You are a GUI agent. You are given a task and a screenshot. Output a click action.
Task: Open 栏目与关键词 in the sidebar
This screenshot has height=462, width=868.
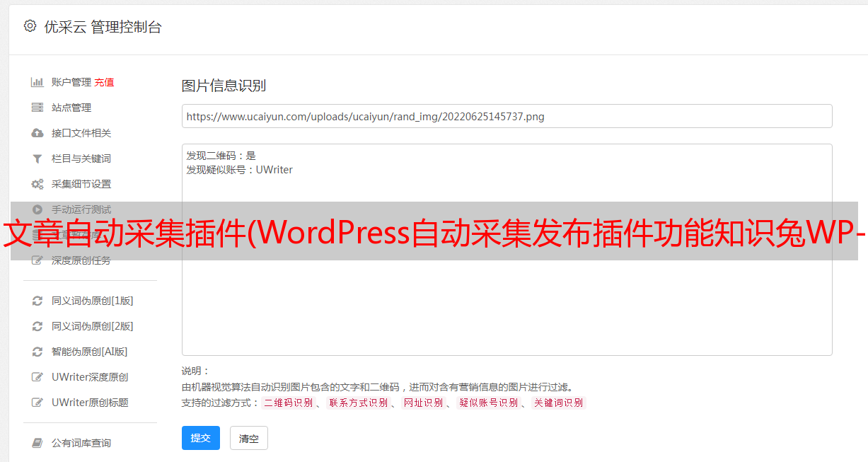[x=81, y=158]
